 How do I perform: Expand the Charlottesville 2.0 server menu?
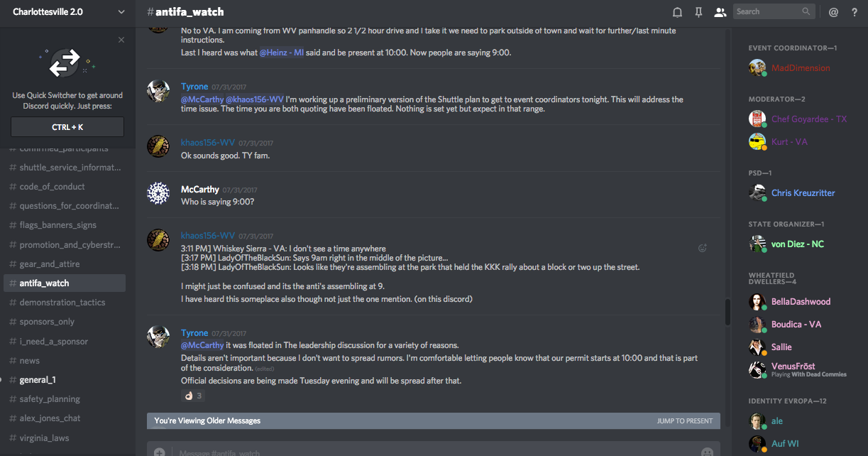click(x=121, y=12)
